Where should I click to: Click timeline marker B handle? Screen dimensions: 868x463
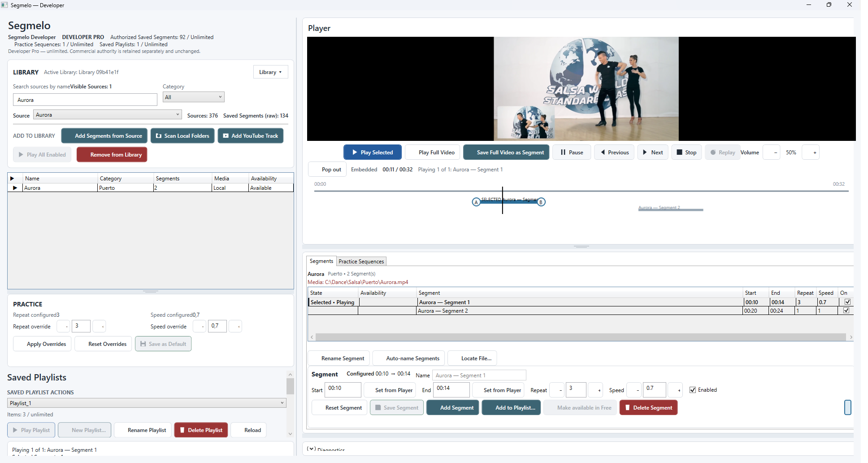pos(541,202)
